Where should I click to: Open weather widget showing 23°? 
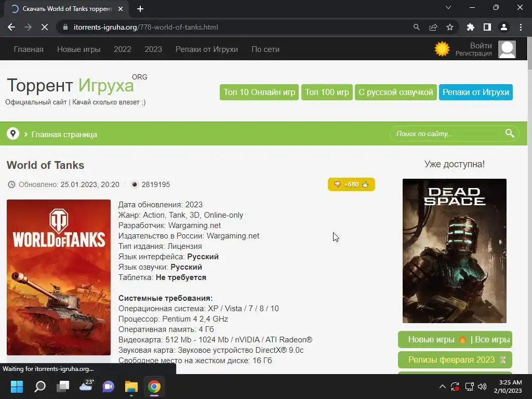[x=86, y=387]
